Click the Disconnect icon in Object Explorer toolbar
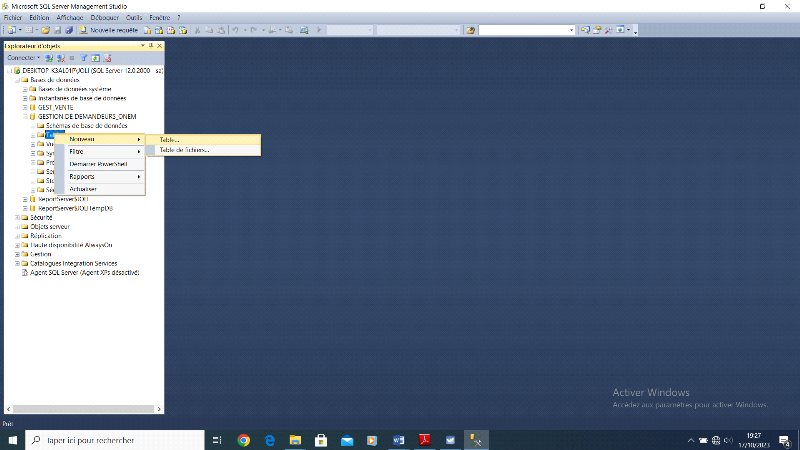The height and width of the screenshot is (450, 800). pyautogui.click(x=61, y=58)
